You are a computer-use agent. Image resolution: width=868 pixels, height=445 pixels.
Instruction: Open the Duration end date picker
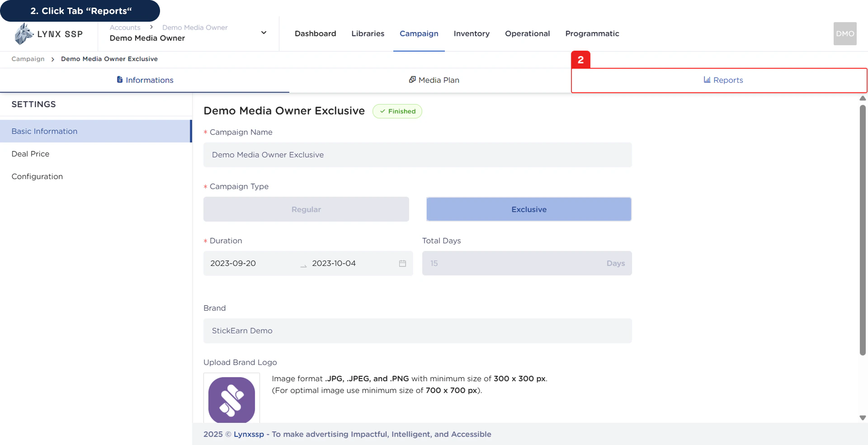[334, 263]
